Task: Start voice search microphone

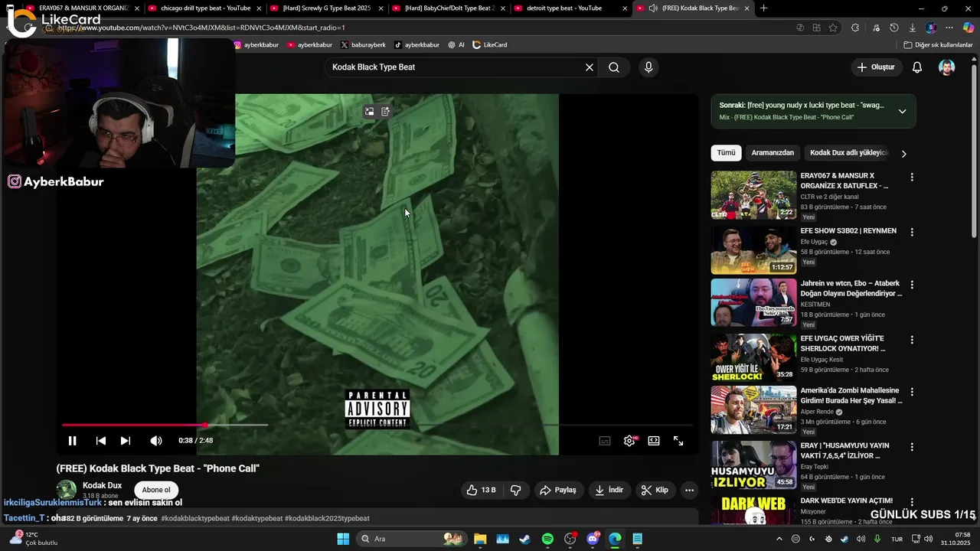Action: click(x=648, y=67)
